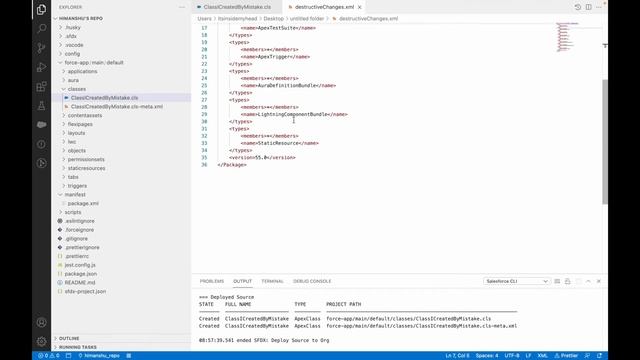Click the circled exclamation icon in activity bar
Viewport: 640px width, 360px height.
(41, 144)
